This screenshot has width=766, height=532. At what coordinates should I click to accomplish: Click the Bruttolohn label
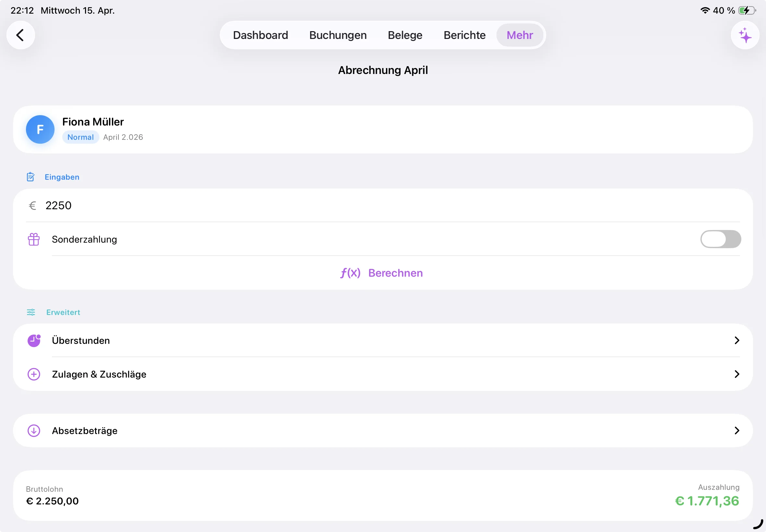tap(44, 489)
